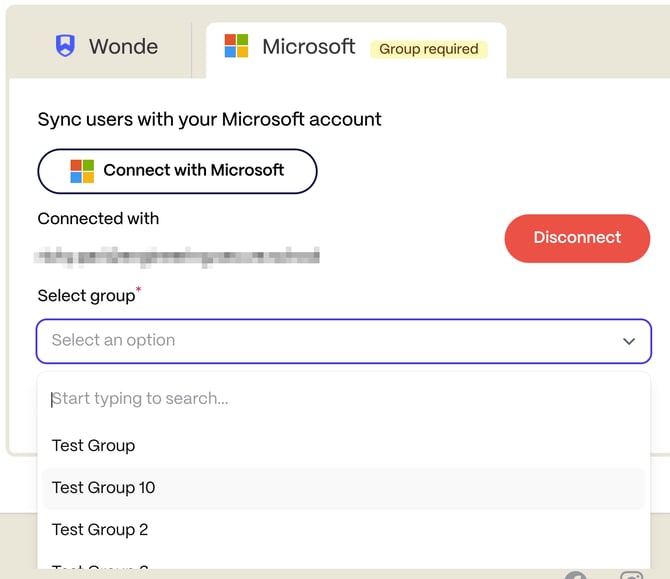The height and width of the screenshot is (579, 670).
Task: Click the Select group label
Action: pyautogui.click(x=89, y=295)
